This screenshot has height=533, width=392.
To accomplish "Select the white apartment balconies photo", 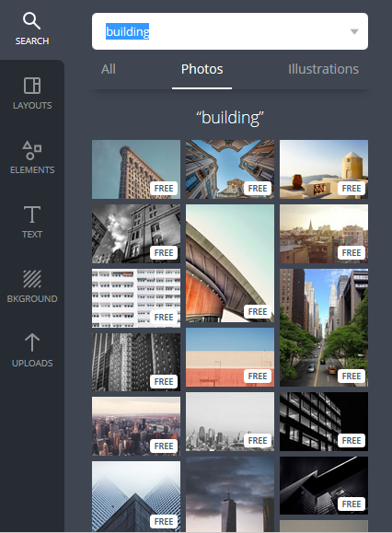I will pyautogui.click(x=136, y=298).
